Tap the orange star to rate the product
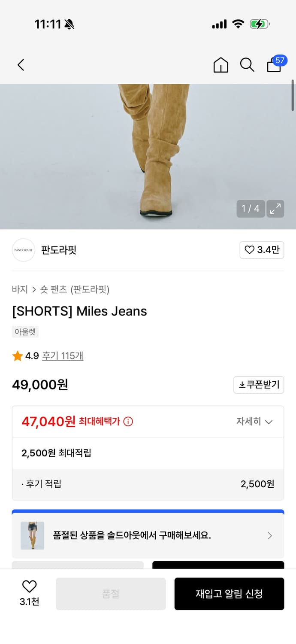 coord(18,356)
